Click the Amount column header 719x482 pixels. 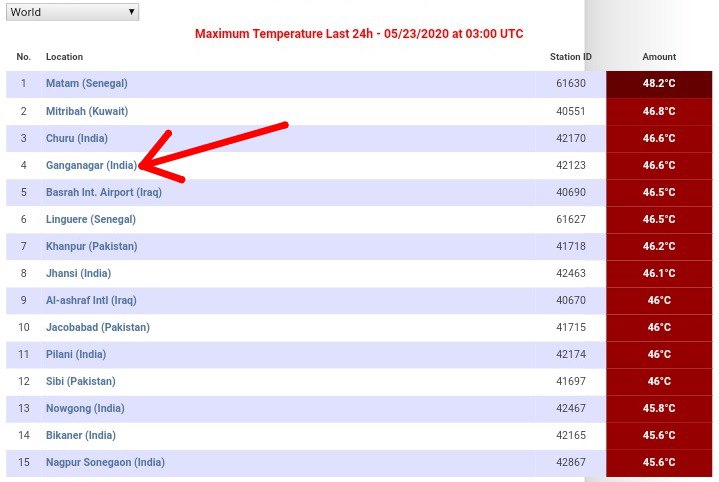point(659,57)
